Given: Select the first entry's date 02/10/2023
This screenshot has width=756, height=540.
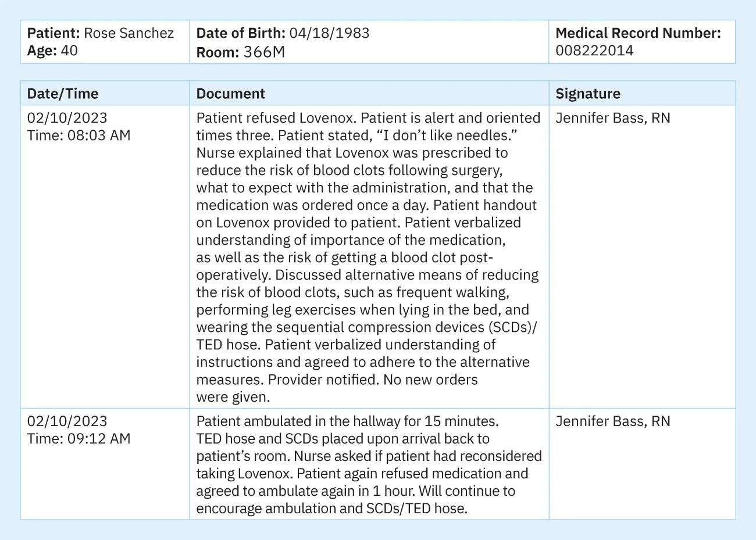Looking at the screenshot, I should [x=67, y=118].
